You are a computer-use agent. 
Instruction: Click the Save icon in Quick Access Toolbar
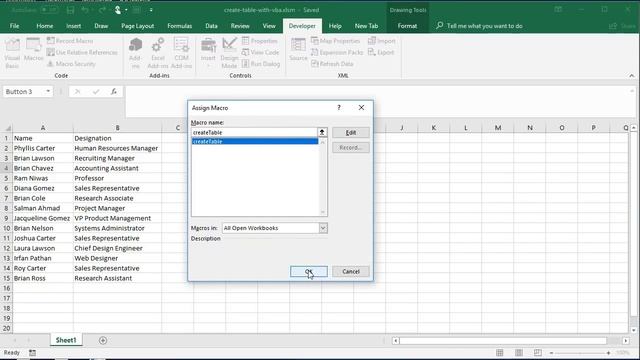pyautogui.click(x=70, y=10)
